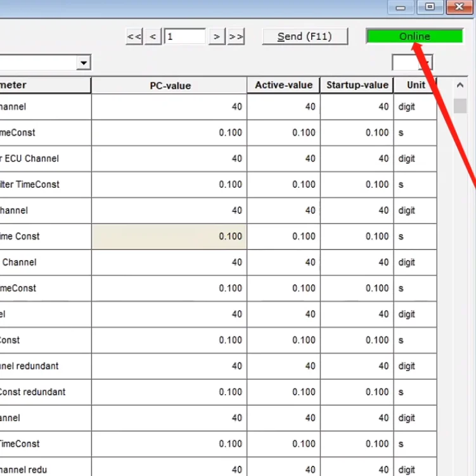Click the 'ilter TimeConst' parameter name

coord(30,184)
